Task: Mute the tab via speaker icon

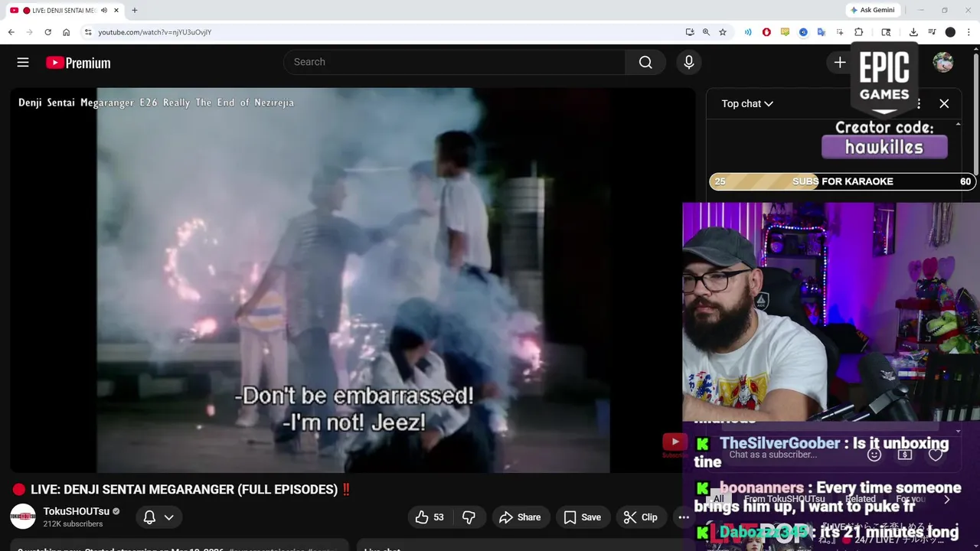Action: [x=104, y=10]
